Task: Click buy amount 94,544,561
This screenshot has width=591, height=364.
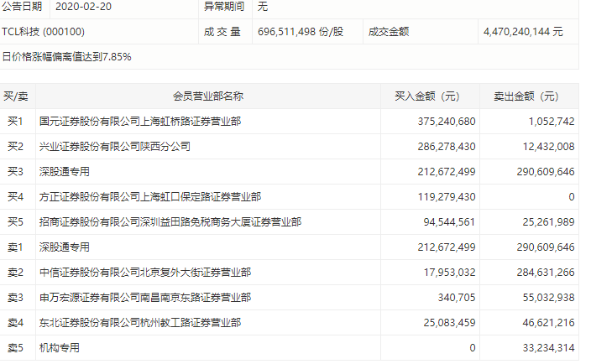Action: click(x=449, y=222)
